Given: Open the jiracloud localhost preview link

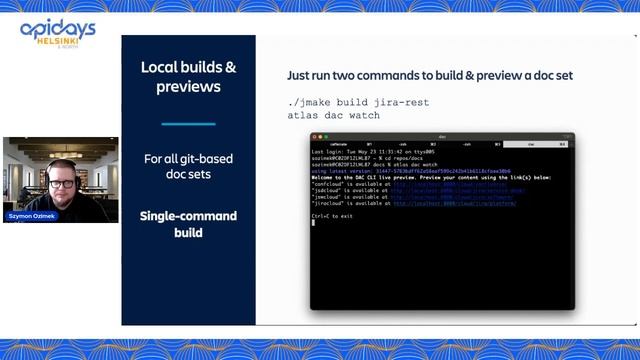Looking at the screenshot, I should (455, 203).
